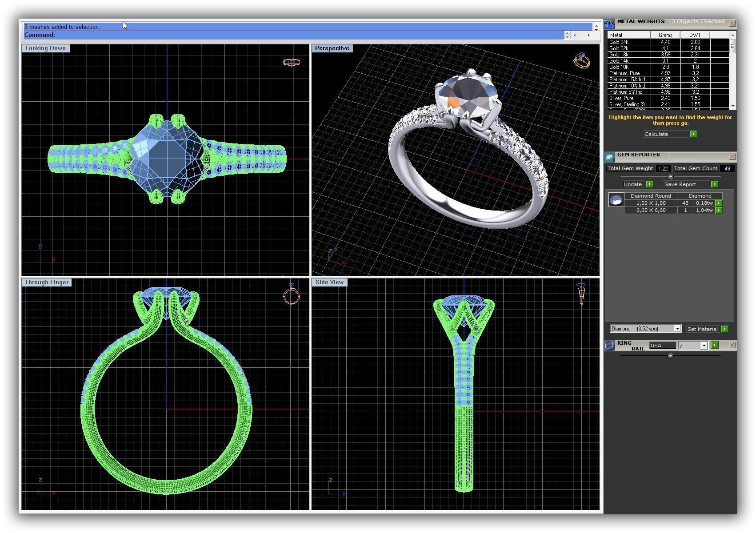Close the Metal Weights panel
The image size is (756, 533).
point(732,23)
